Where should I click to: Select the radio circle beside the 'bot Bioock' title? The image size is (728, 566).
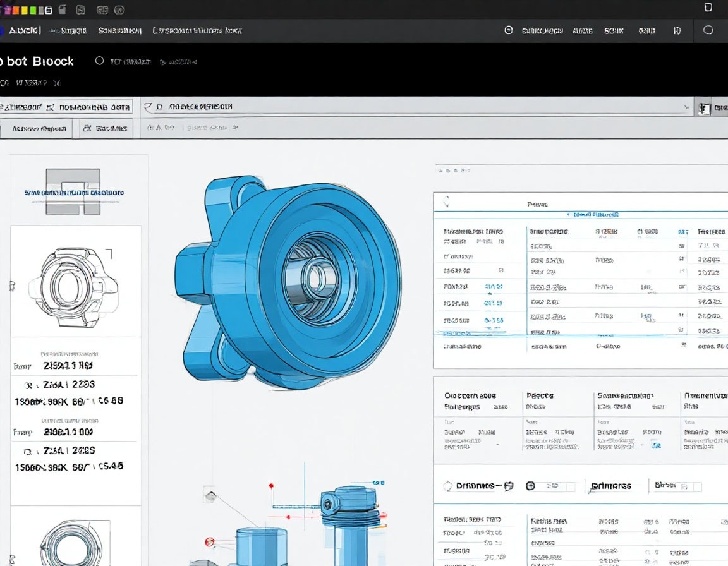[x=99, y=61]
